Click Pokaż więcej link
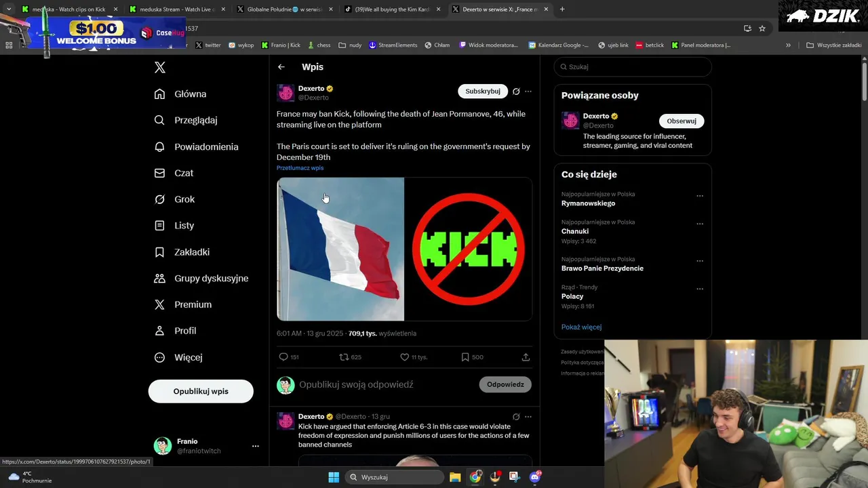Screen dimensions: 868x488 581,327
